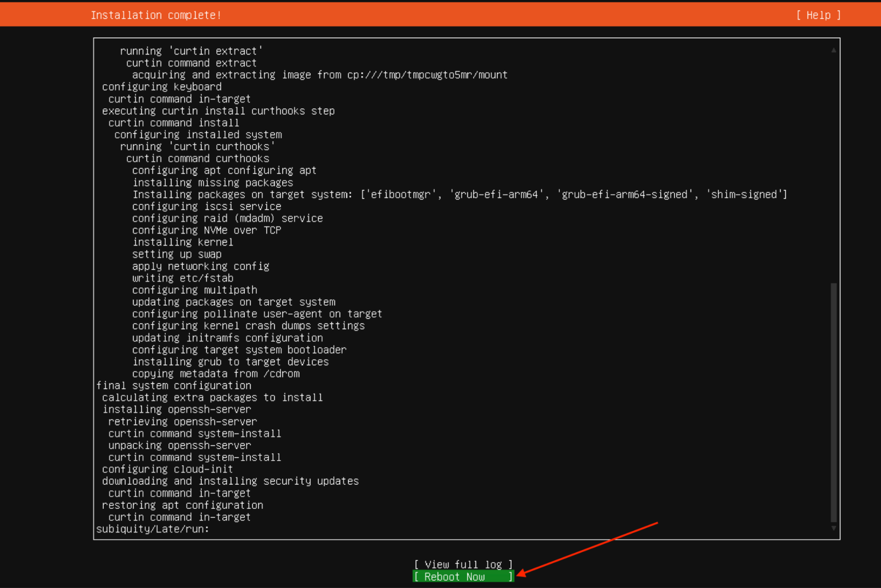Open the View full log screen
The width and height of the screenshot is (881, 588).
[x=463, y=564]
